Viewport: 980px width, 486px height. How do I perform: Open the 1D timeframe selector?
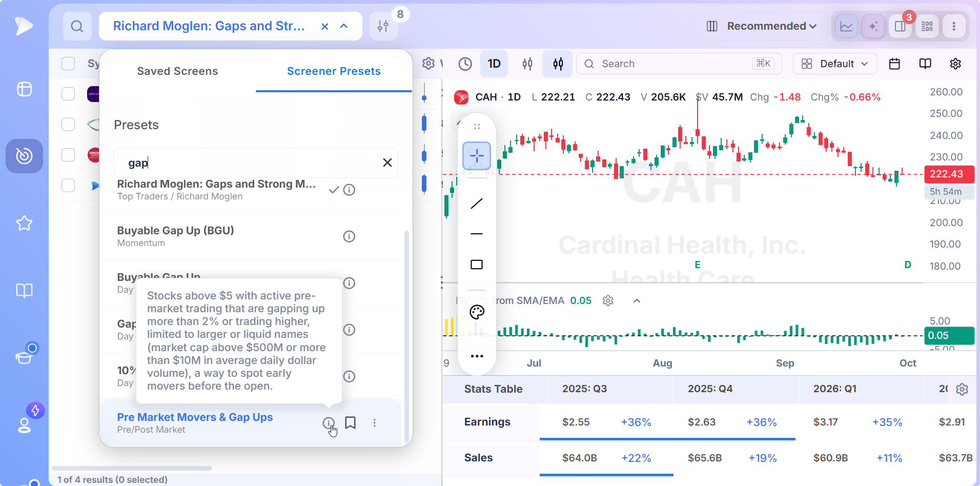click(494, 64)
